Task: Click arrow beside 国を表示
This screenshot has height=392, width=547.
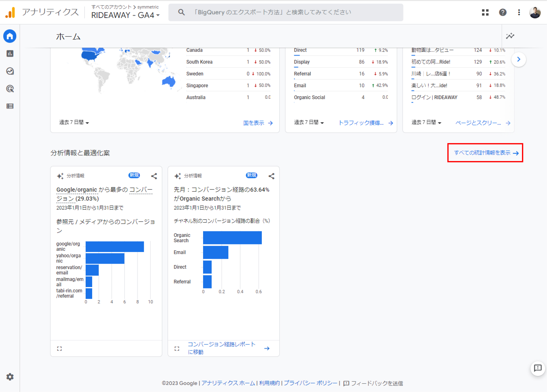Action: coord(270,123)
